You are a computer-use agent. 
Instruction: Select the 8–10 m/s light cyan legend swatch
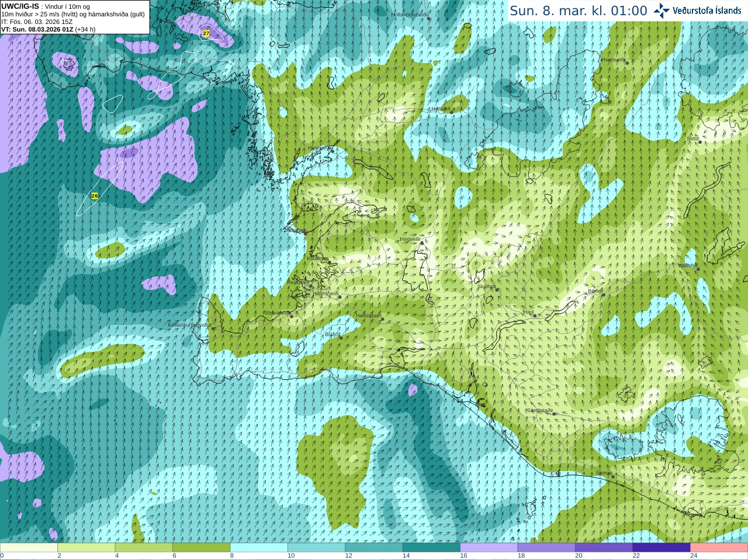click(x=259, y=548)
